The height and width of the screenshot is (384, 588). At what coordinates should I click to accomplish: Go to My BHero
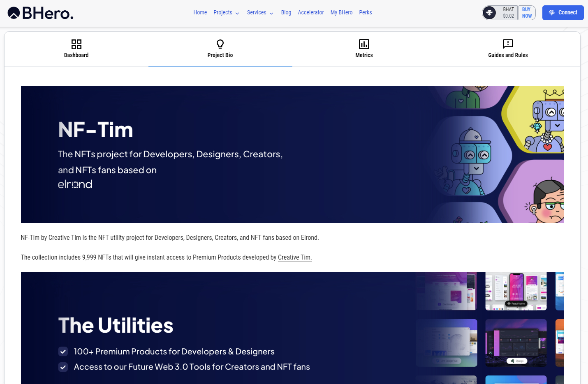click(x=342, y=12)
